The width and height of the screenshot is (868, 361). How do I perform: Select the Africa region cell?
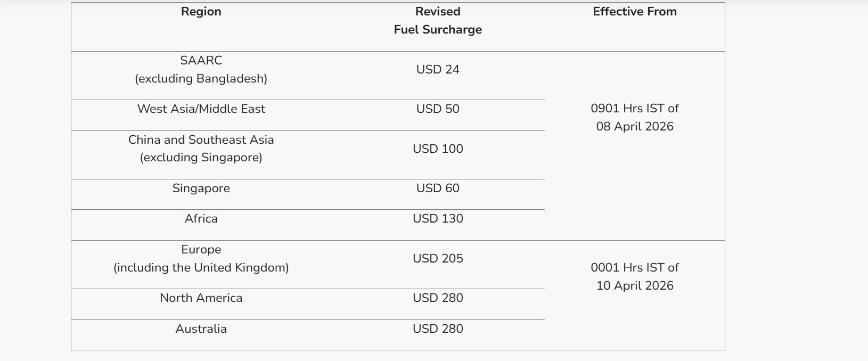[x=201, y=219]
